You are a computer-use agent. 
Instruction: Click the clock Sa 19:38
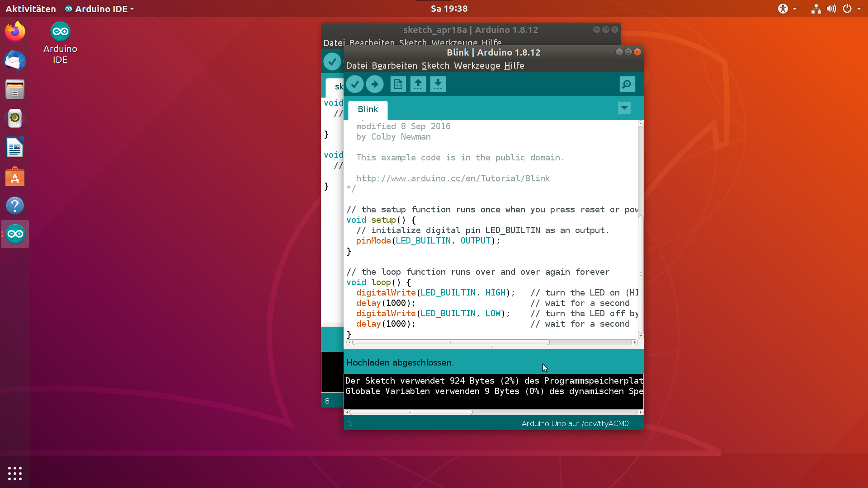point(449,9)
